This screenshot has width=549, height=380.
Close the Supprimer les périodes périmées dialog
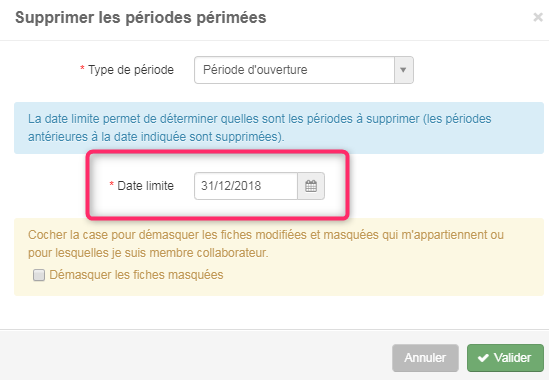coord(538,17)
